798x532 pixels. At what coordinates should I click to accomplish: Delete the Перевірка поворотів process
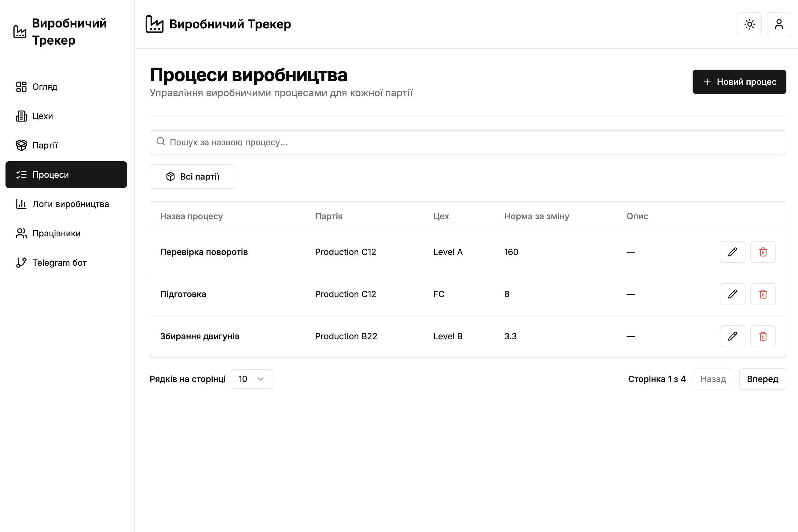pos(763,252)
